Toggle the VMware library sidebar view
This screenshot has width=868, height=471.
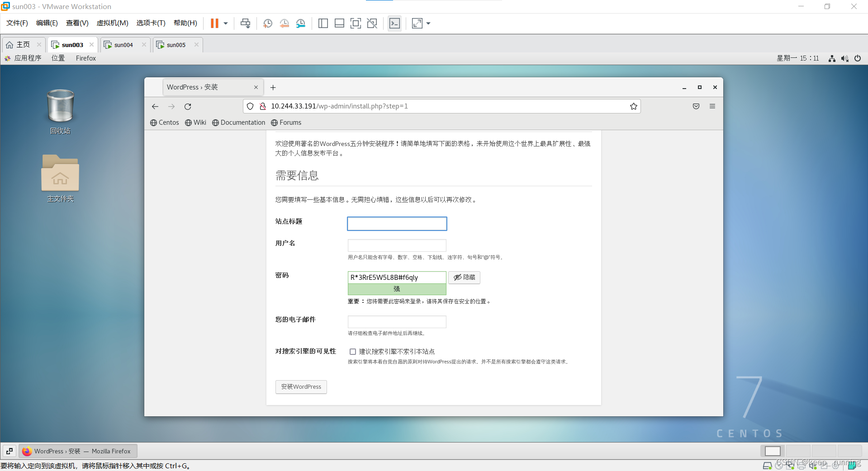[x=323, y=23]
